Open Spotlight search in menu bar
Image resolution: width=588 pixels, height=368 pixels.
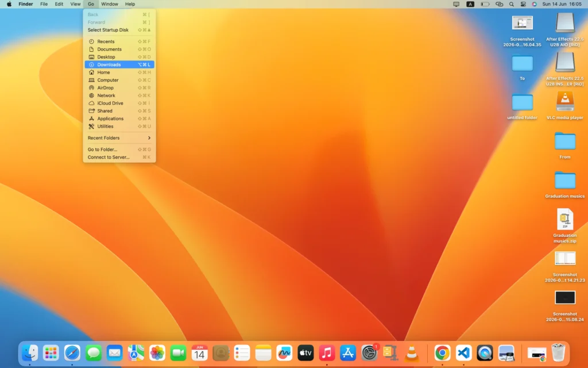coord(512,4)
